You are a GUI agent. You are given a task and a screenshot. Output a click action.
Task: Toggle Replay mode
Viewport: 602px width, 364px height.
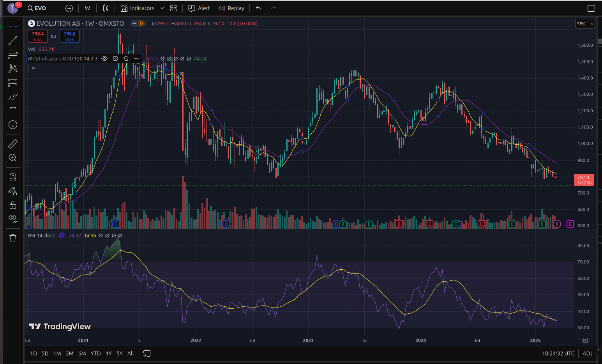(x=231, y=8)
